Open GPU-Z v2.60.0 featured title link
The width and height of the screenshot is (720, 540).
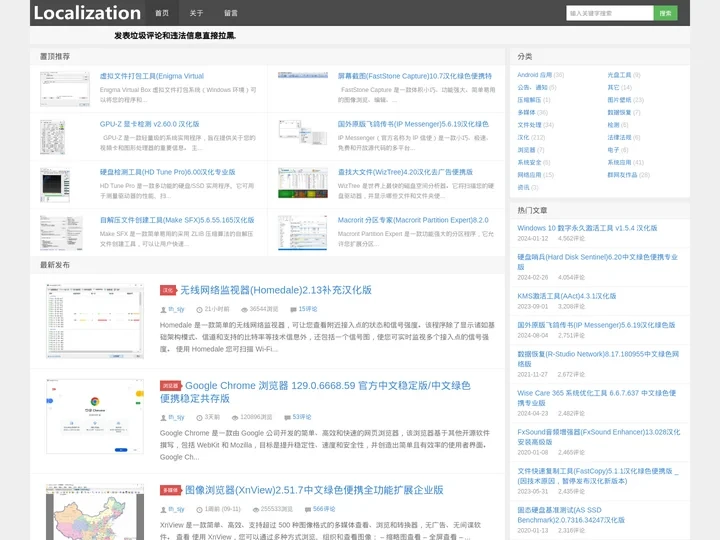149,124
